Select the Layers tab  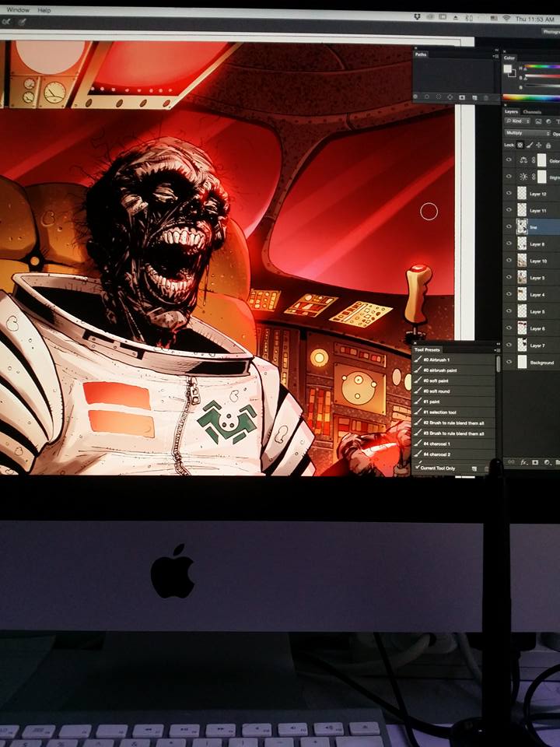[512, 111]
